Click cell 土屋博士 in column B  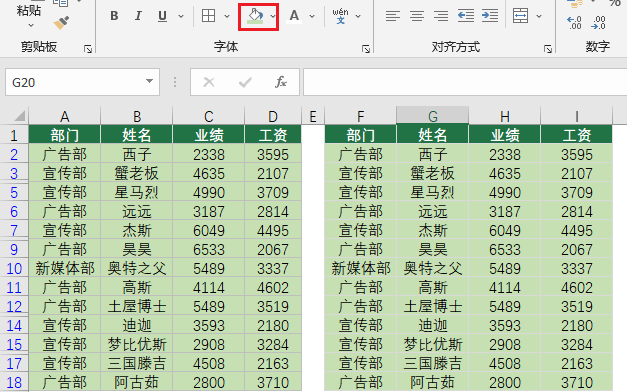click(137, 306)
